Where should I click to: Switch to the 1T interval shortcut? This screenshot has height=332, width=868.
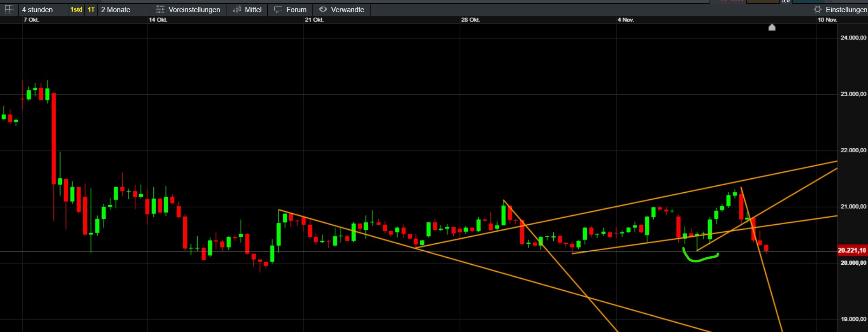click(91, 9)
